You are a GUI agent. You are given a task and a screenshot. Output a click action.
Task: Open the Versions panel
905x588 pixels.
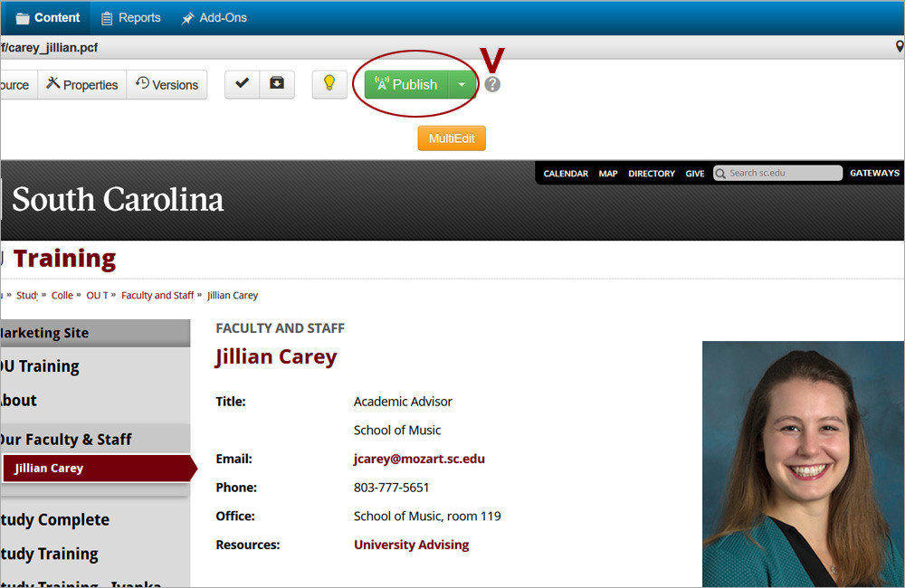167,85
